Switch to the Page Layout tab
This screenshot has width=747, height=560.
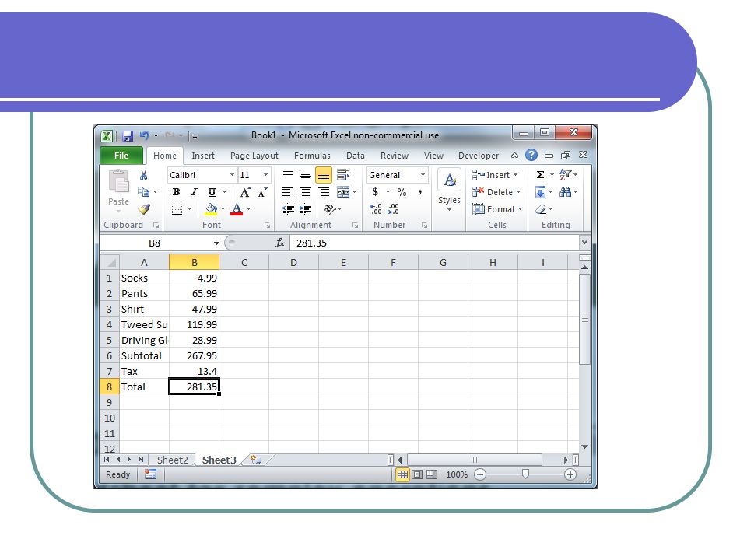pyautogui.click(x=254, y=156)
